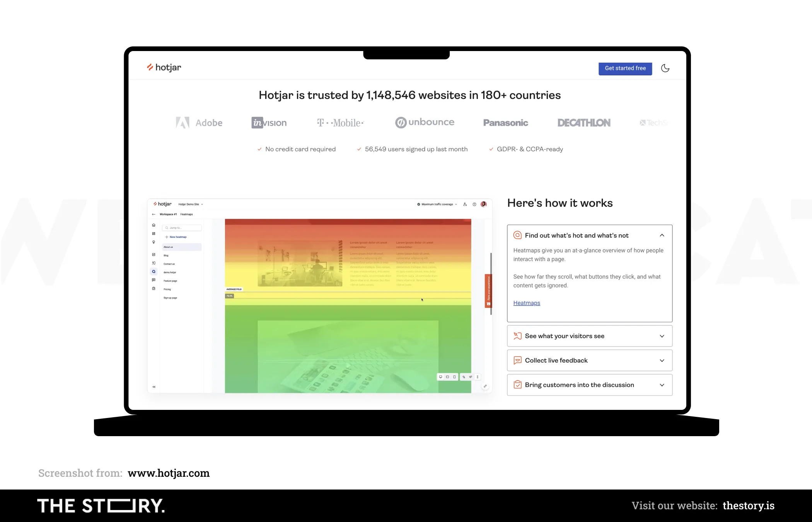Click the AVERAGE FOLD marker on heatmap

(234, 289)
